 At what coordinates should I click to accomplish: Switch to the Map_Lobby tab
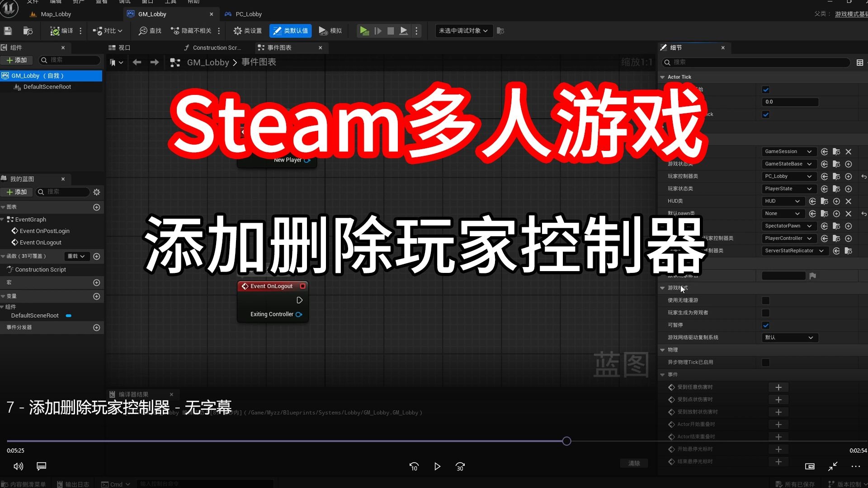click(x=56, y=14)
